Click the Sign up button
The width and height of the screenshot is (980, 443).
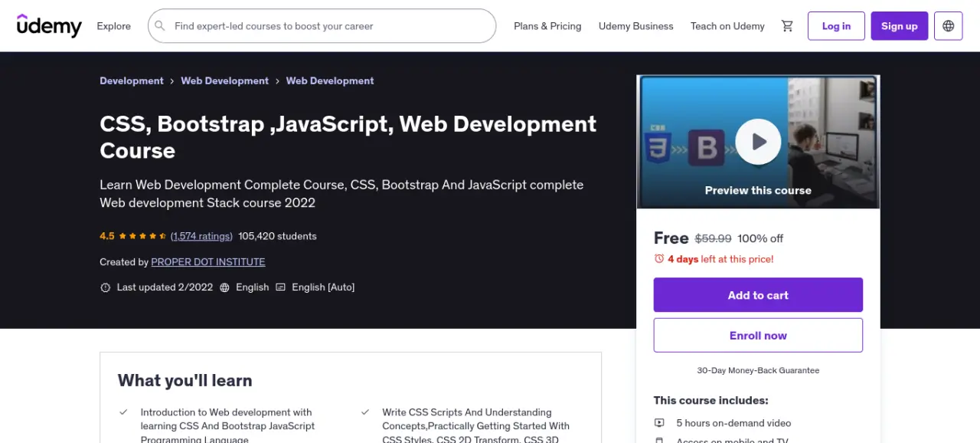(899, 26)
